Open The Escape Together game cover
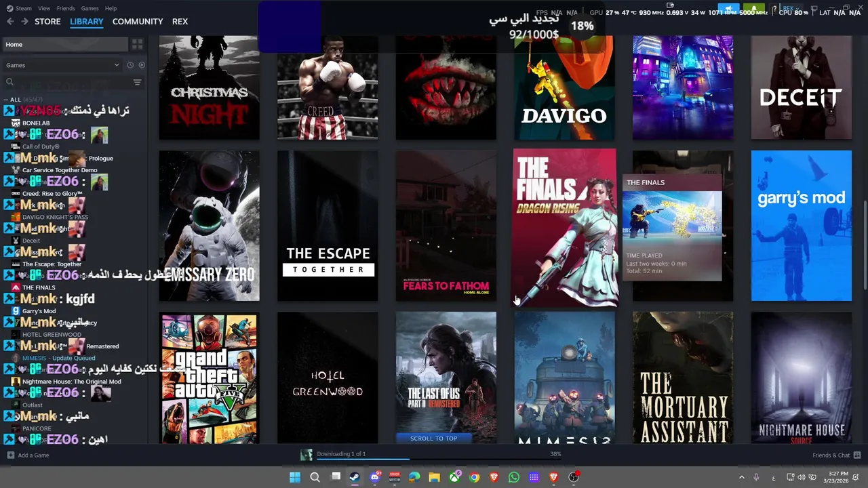This screenshot has height=488, width=868. click(x=328, y=226)
